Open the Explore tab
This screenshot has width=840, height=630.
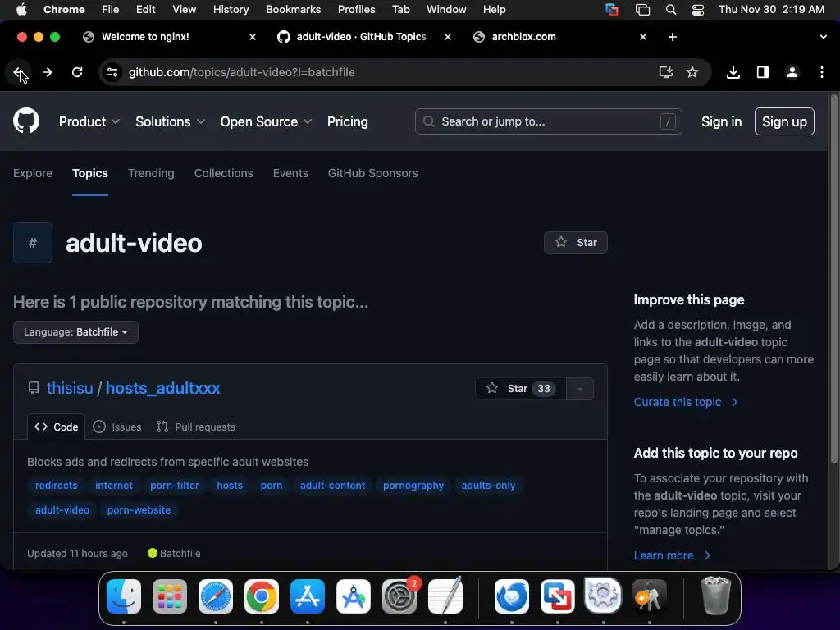click(33, 173)
